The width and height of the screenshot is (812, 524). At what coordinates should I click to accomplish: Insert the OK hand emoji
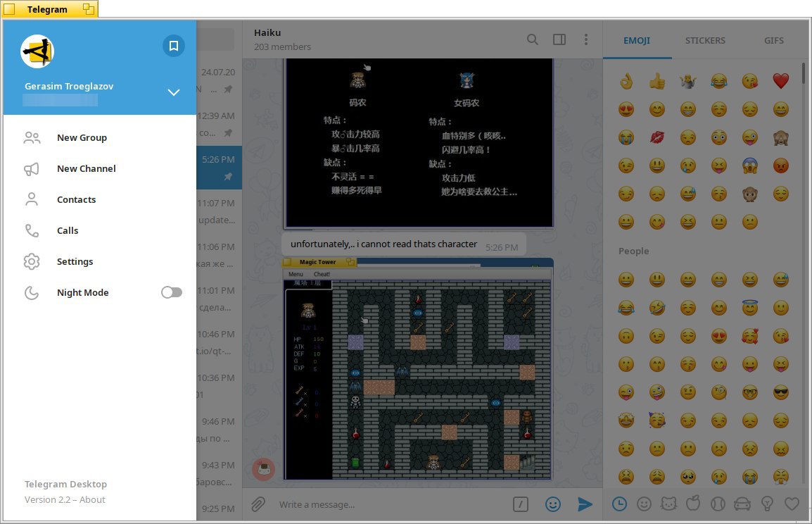click(626, 81)
